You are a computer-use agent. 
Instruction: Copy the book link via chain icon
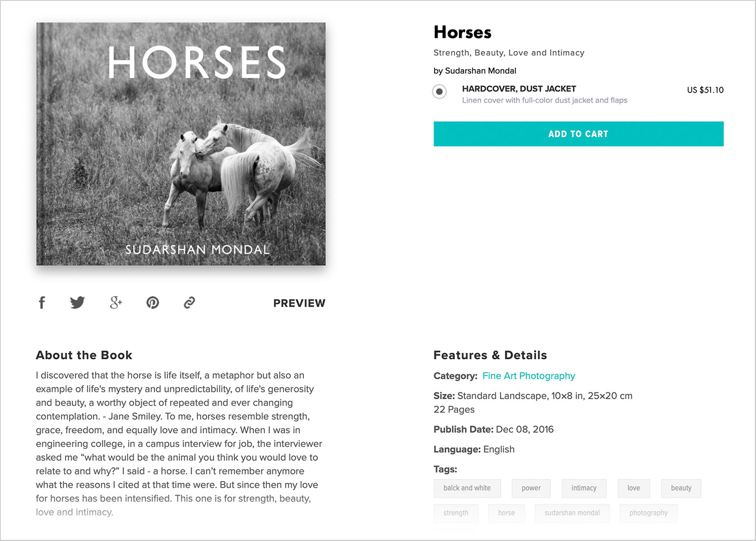coord(189,303)
